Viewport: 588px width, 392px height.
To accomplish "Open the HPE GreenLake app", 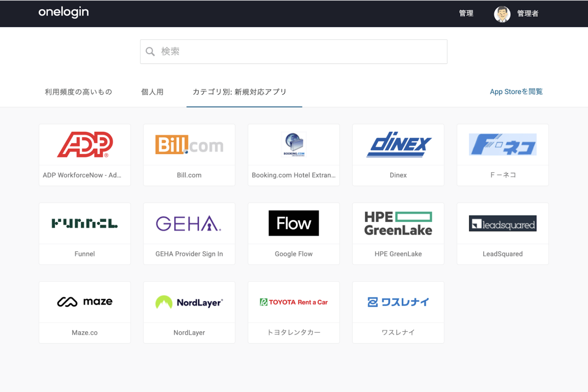I will click(398, 233).
